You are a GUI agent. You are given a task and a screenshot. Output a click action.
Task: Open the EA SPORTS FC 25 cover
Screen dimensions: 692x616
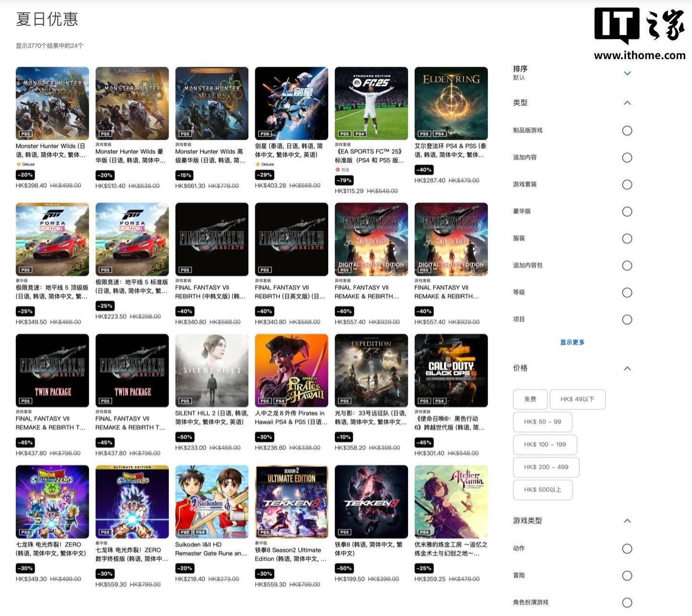pyautogui.click(x=371, y=103)
